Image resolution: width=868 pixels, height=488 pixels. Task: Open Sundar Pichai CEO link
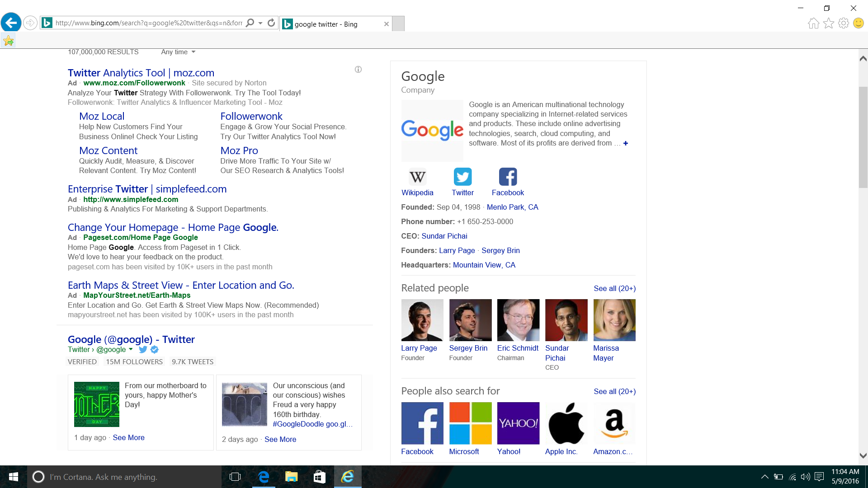(x=444, y=236)
